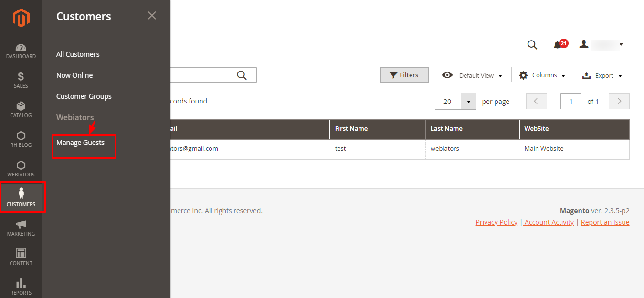The image size is (644, 298).
Task: Open the Sales sidebar menu
Action: coord(21,80)
